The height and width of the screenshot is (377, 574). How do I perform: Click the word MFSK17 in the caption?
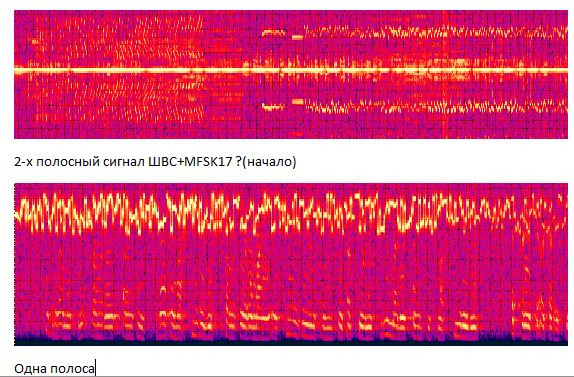(x=208, y=161)
